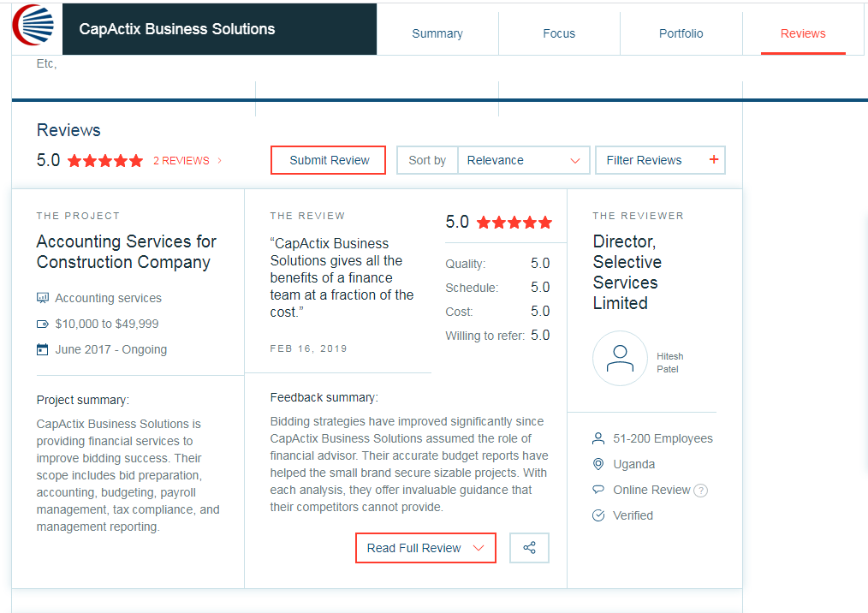Click the Online Review speech bubble icon

click(598, 490)
